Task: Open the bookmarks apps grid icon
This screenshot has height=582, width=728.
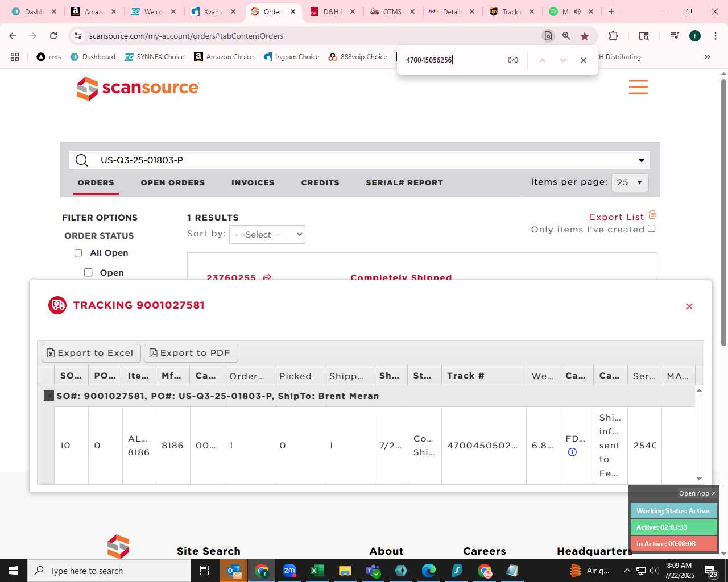Action: [15, 57]
